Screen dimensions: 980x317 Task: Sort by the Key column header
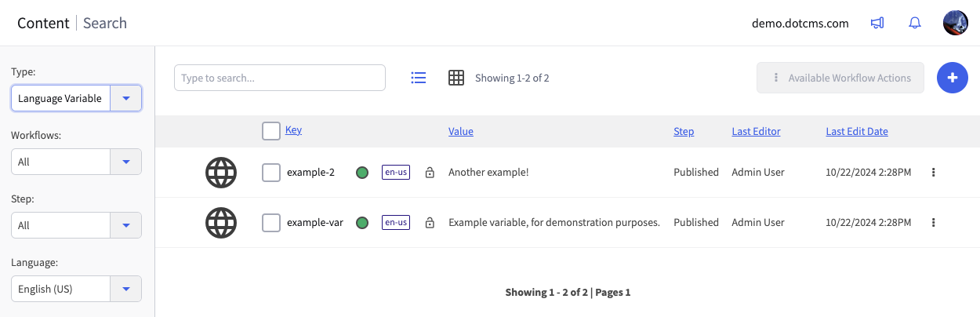click(x=293, y=130)
